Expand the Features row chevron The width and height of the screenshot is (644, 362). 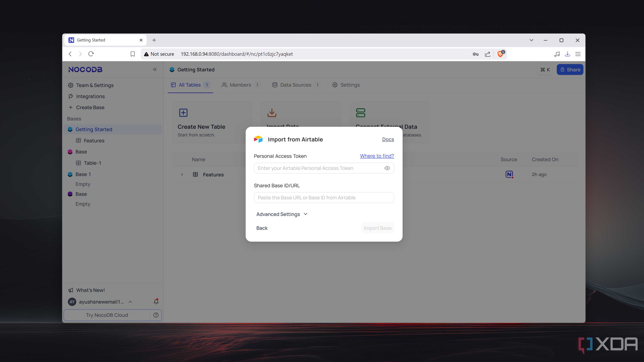point(182,174)
